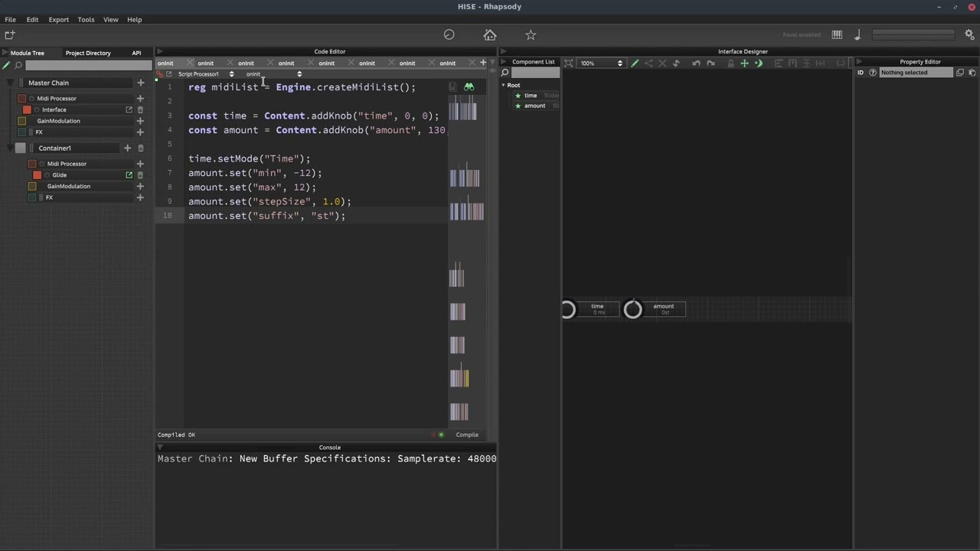Viewport: 980px width, 551px height.
Task: Delete the Glide module via trash icon
Action: (x=140, y=174)
